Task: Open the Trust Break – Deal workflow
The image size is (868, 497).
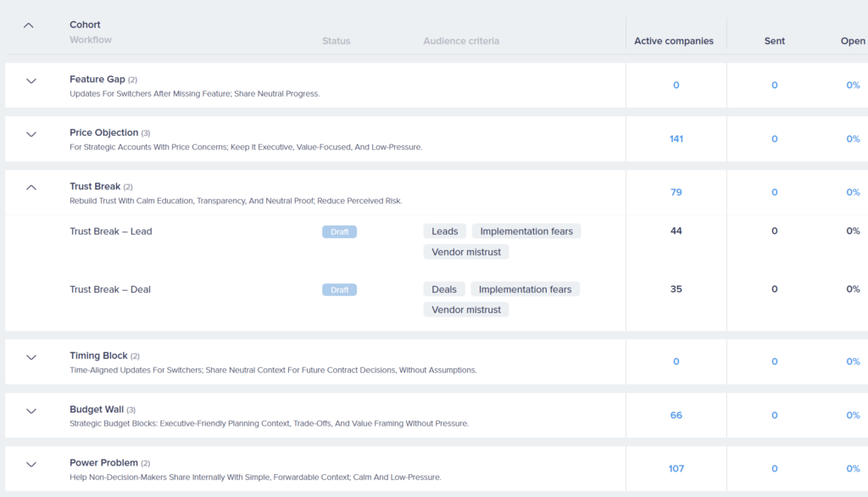Action: (x=110, y=289)
